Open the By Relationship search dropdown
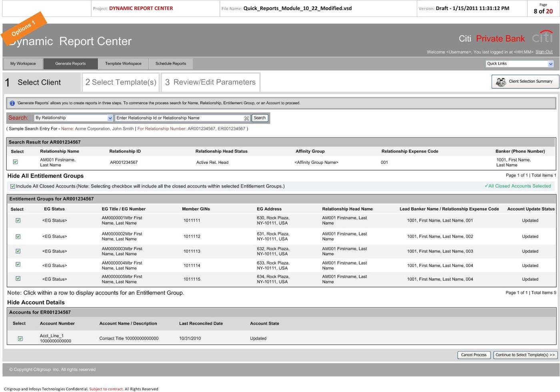This screenshot has width=560, height=392. pyautogui.click(x=110, y=117)
